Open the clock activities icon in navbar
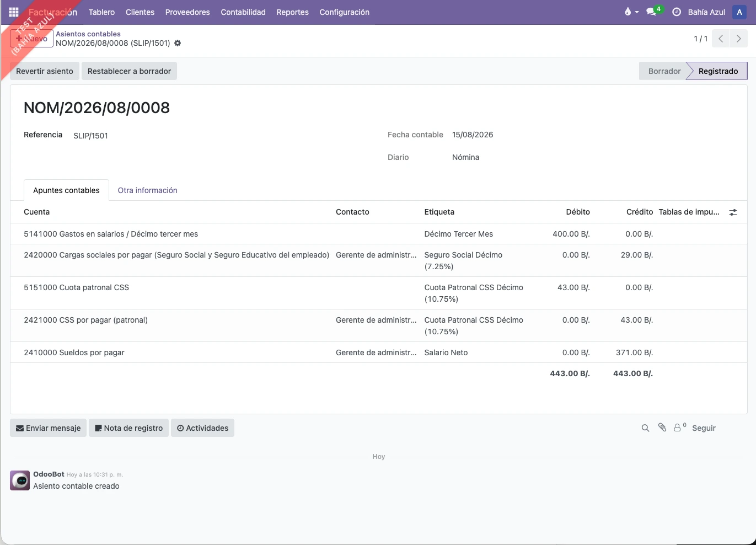 point(677,12)
